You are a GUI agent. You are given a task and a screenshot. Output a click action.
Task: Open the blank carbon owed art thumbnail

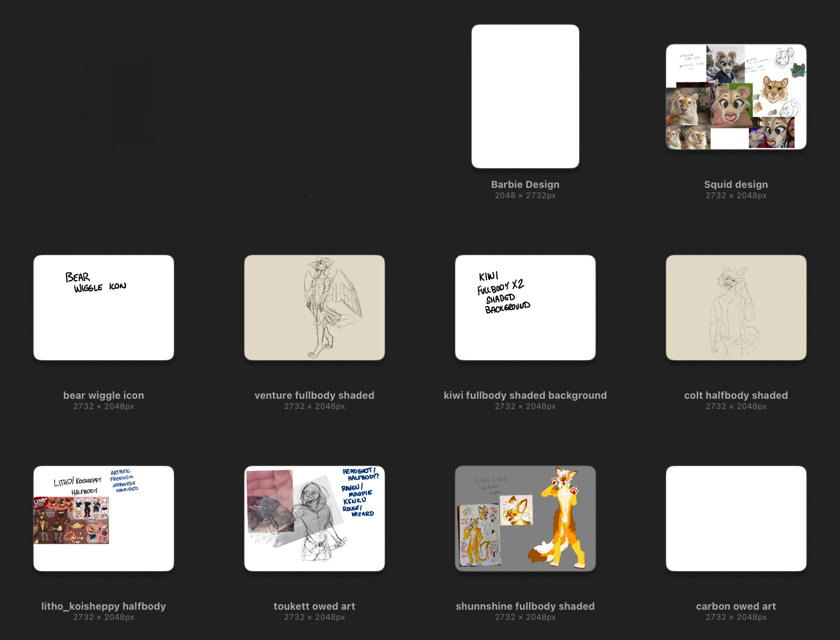click(736, 518)
